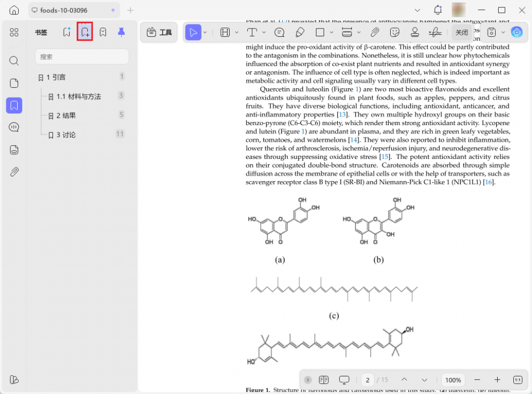The image size is (532, 394).
Task: Toggle the bookmark panel sidebar button
Action: (x=14, y=105)
